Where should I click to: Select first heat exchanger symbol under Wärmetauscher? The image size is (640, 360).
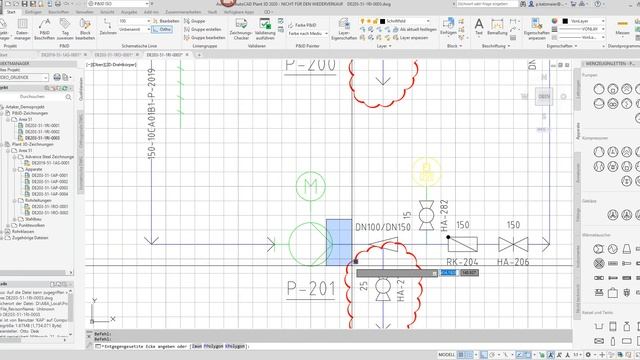pos(599,249)
